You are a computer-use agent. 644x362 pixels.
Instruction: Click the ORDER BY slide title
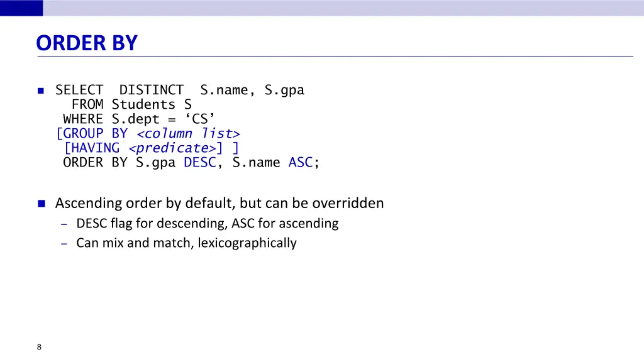click(x=87, y=43)
